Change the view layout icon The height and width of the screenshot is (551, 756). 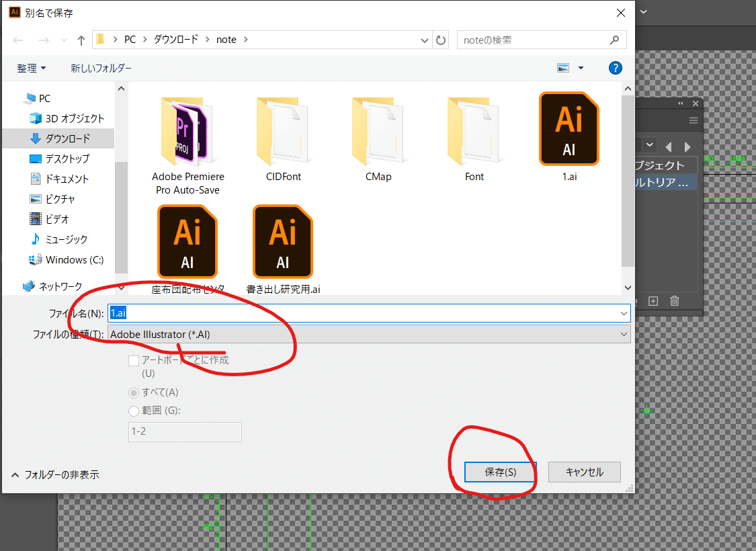pyautogui.click(x=563, y=68)
